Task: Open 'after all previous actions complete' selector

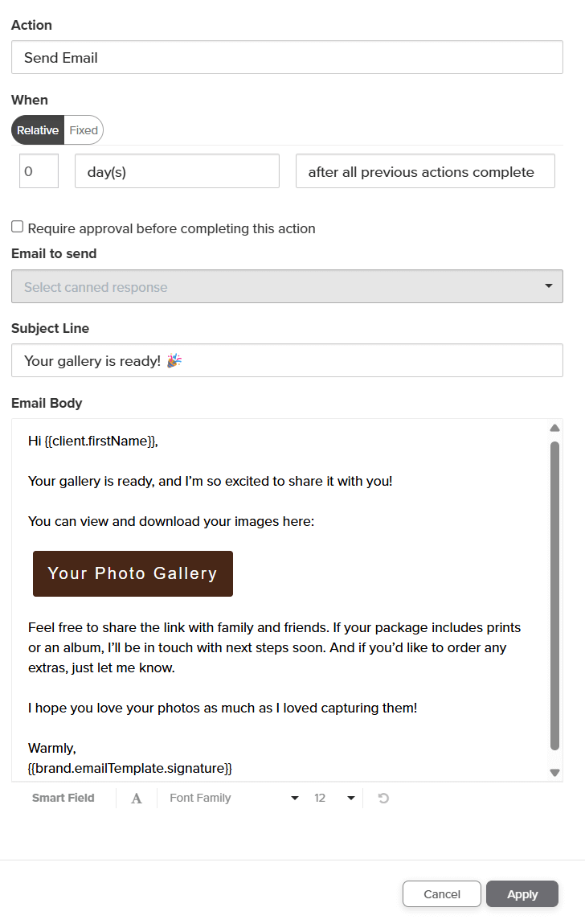Action: [x=425, y=172]
